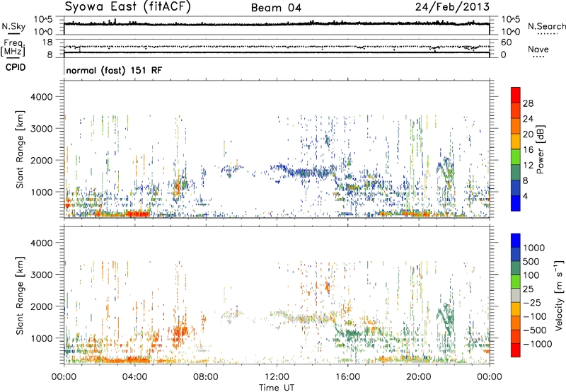Click the dark blue top of Velocity color bar
The width and height of the screenshot is (566, 392).
(516, 241)
